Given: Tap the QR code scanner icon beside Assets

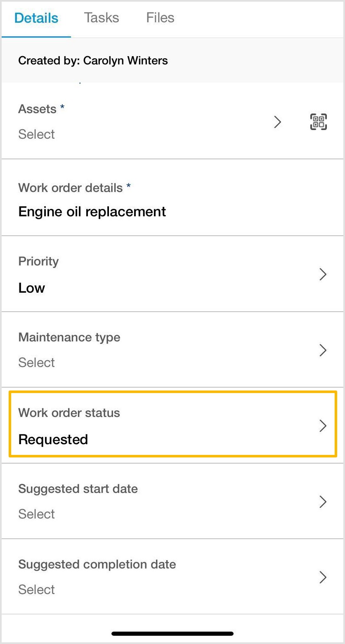Looking at the screenshot, I should pos(318,122).
